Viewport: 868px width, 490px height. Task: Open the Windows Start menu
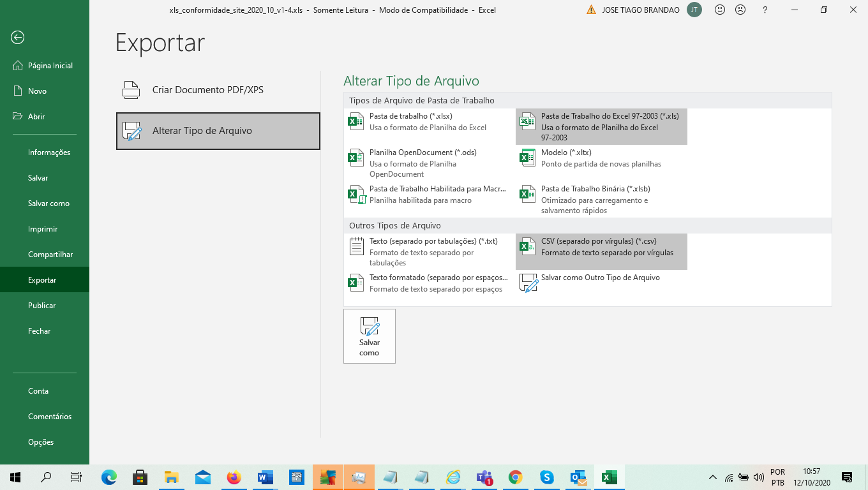15,477
